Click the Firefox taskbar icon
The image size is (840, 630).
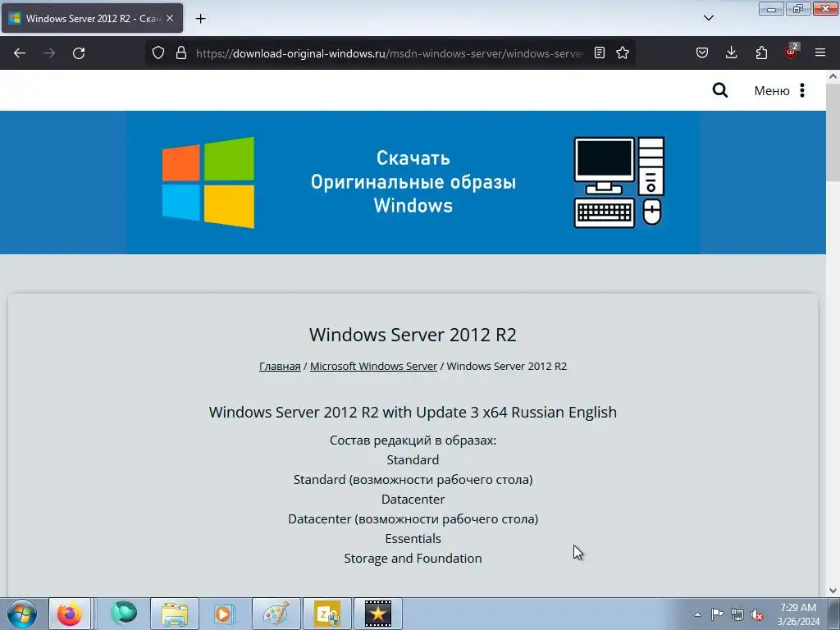pyautogui.click(x=70, y=614)
